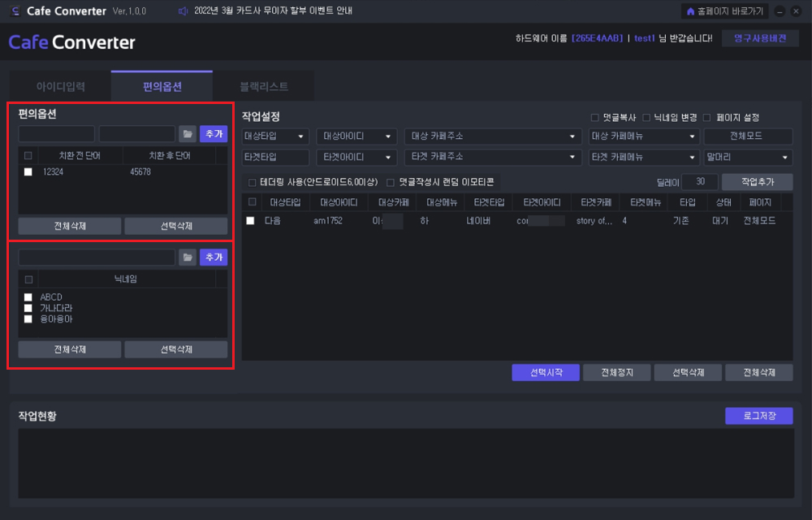Toggle 테더링 사용 checkbox
Screen dimensions: 812x520
click(253, 182)
